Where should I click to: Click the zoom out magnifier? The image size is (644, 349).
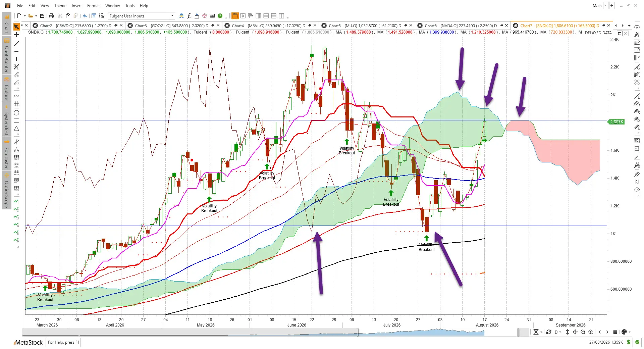pyautogui.click(x=583, y=332)
